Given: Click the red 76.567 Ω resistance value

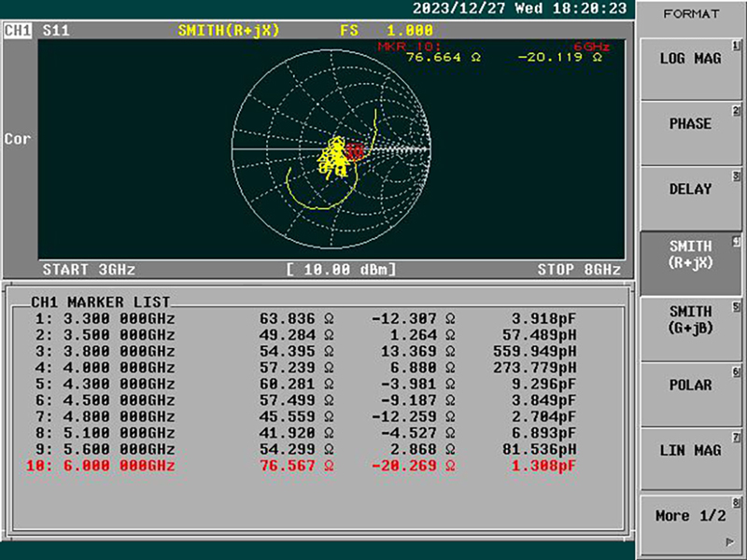Looking at the screenshot, I should [x=297, y=466].
